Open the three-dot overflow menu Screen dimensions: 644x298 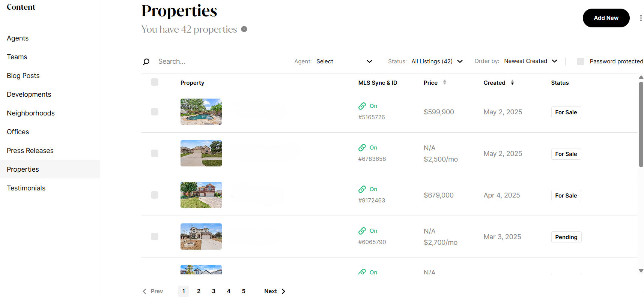(641, 18)
